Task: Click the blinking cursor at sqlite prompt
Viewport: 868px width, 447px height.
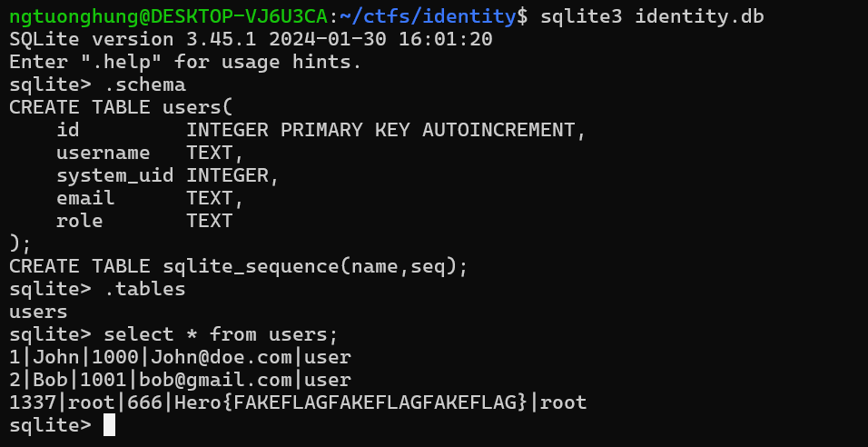Action: [109, 425]
